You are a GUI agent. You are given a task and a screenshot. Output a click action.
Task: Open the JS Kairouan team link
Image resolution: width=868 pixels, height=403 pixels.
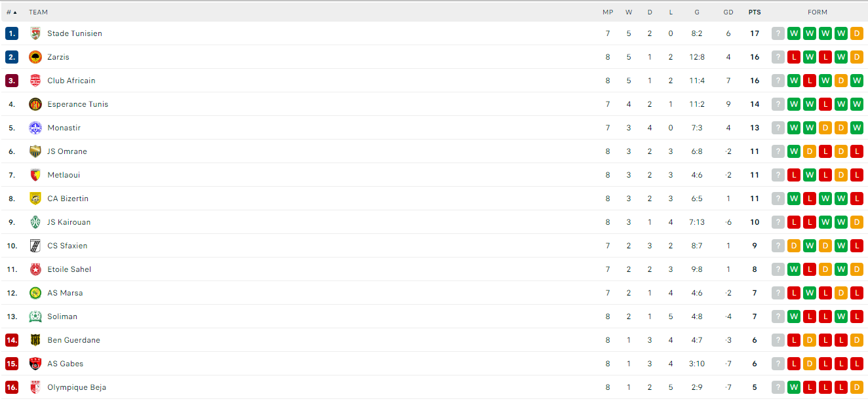coord(69,222)
